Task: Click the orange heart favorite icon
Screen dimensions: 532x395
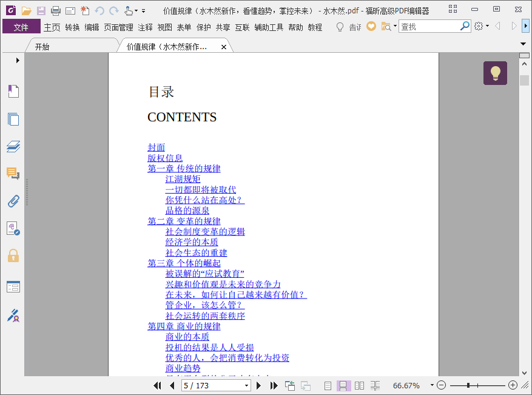Action: (371, 27)
